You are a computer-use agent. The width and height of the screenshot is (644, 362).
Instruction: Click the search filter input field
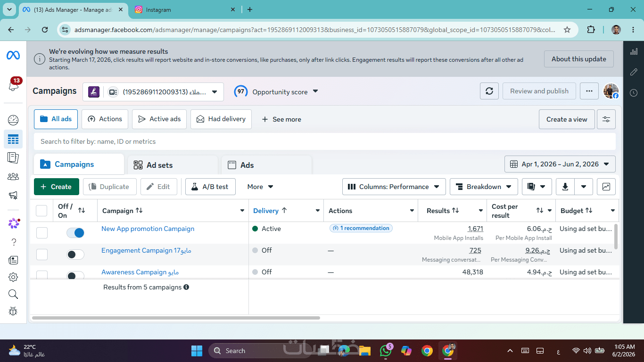pyautogui.click(x=324, y=141)
